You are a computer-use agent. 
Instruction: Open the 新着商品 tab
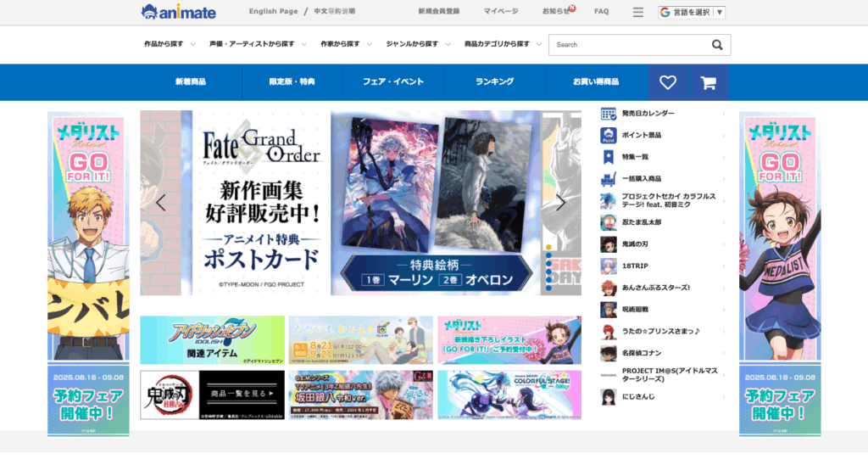click(191, 82)
